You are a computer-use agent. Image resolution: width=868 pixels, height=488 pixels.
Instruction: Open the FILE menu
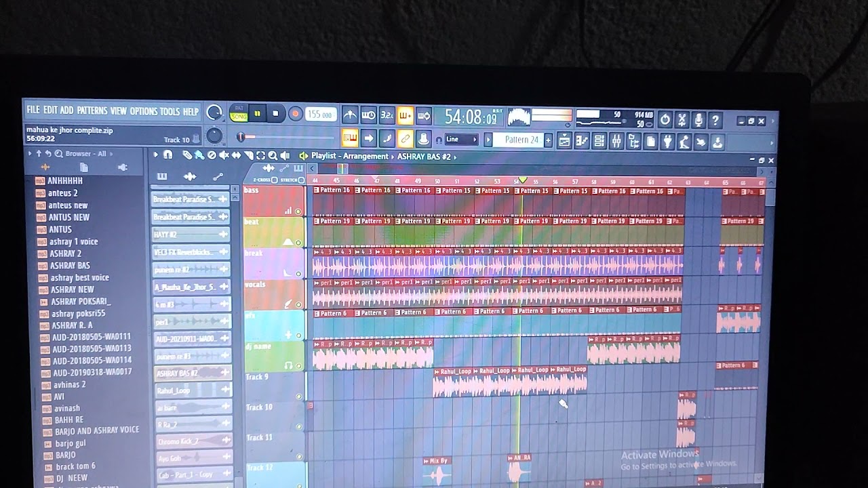pos(33,110)
